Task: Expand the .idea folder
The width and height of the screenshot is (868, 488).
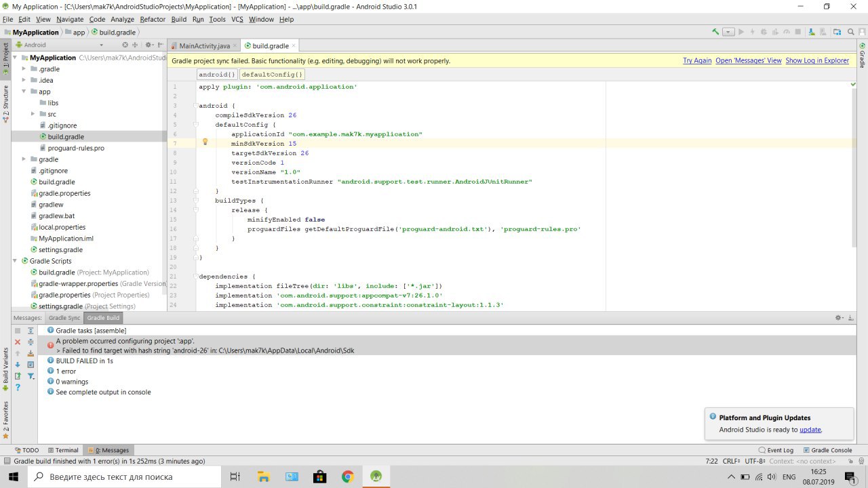Action: pyautogui.click(x=24, y=80)
